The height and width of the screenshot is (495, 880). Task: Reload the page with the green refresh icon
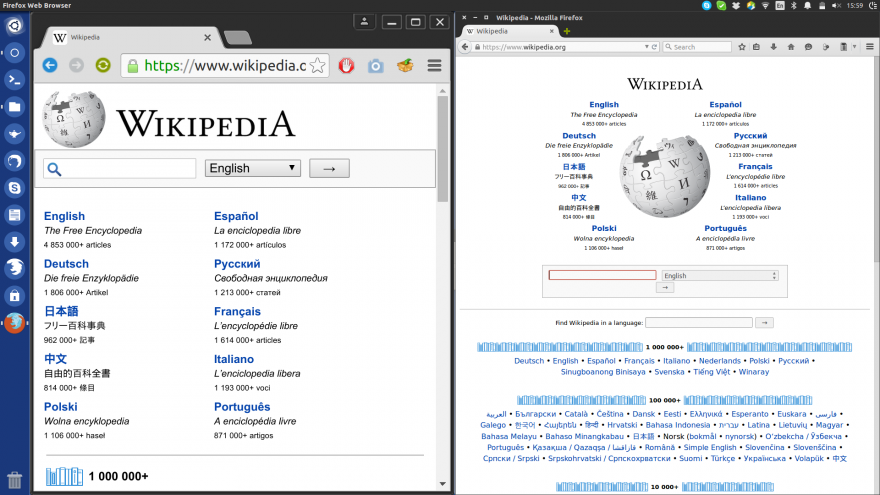click(x=103, y=66)
